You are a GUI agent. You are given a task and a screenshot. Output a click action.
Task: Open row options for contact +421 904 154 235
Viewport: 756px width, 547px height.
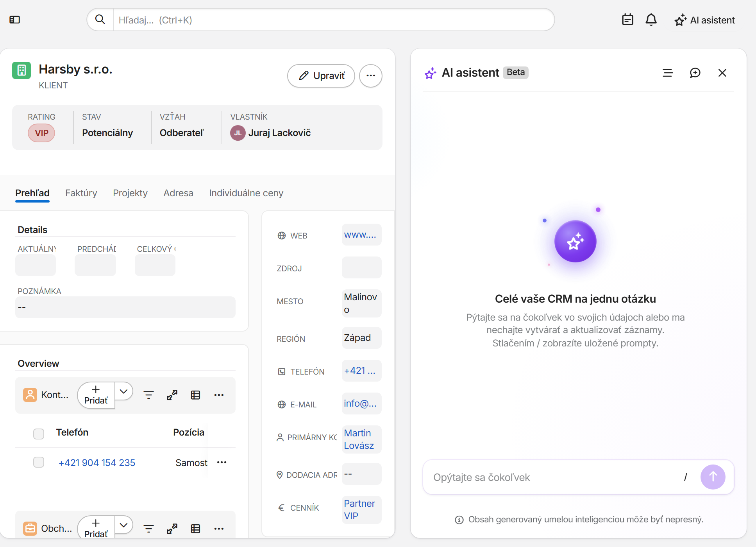222,462
